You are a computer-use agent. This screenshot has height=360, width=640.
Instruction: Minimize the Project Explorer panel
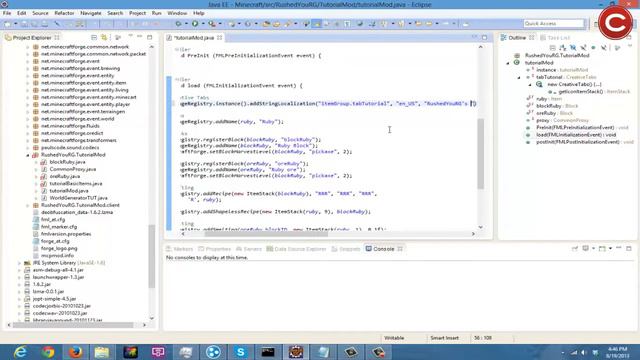(140, 37)
